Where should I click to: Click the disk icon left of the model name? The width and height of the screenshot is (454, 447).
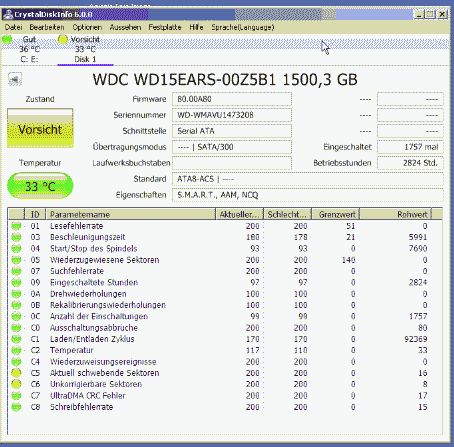[15, 79]
